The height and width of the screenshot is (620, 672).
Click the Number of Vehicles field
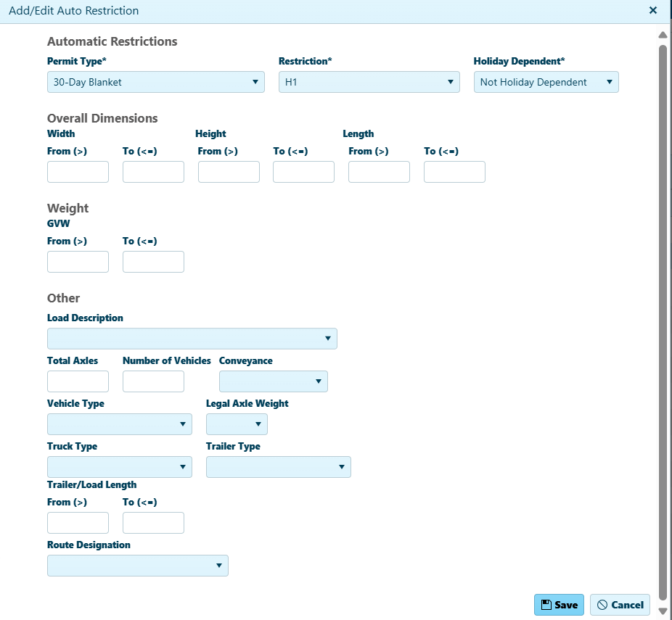click(153, 381)
